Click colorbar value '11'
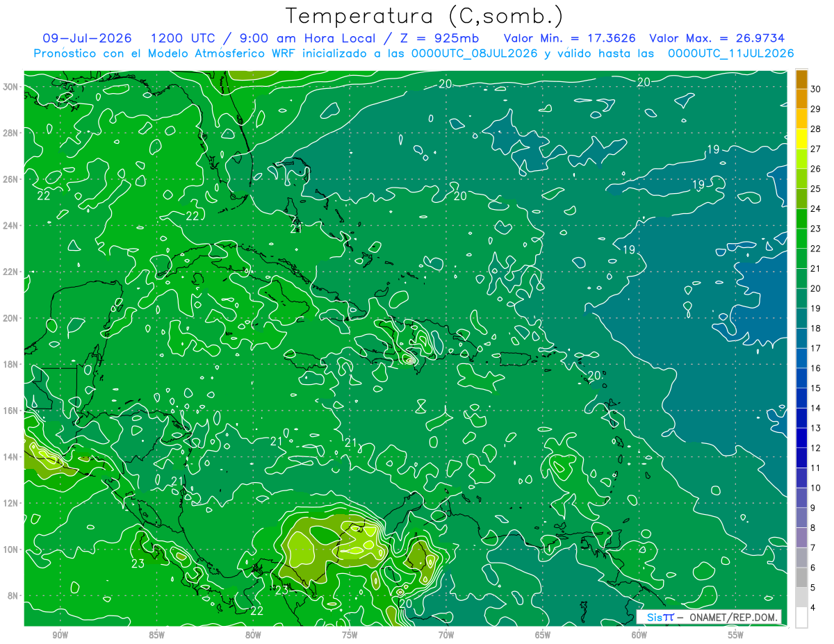 click(815, 468)
